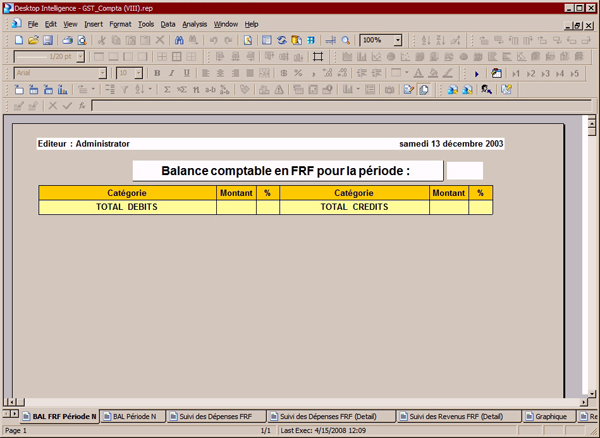
Task: Click the Refresh Data icon
Action: point(283,40)
